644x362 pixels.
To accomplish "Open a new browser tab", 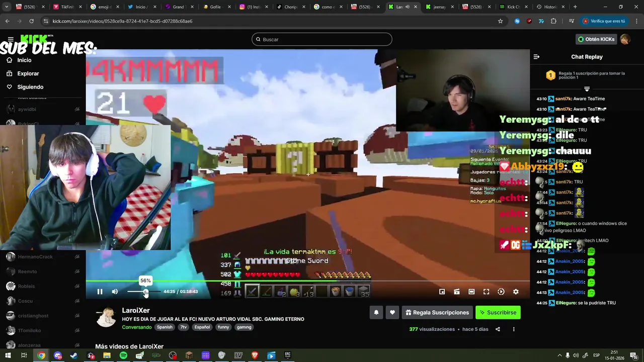I will coord(575,7).
